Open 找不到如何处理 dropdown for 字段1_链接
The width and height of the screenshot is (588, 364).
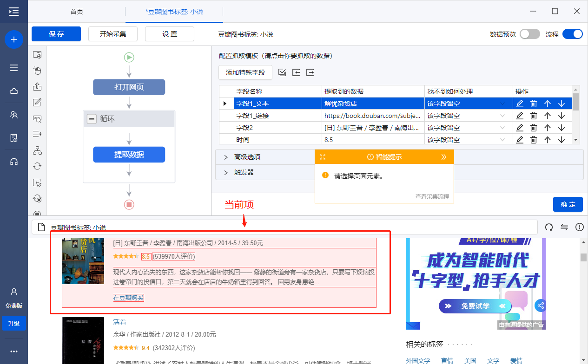tap(502, 116)
